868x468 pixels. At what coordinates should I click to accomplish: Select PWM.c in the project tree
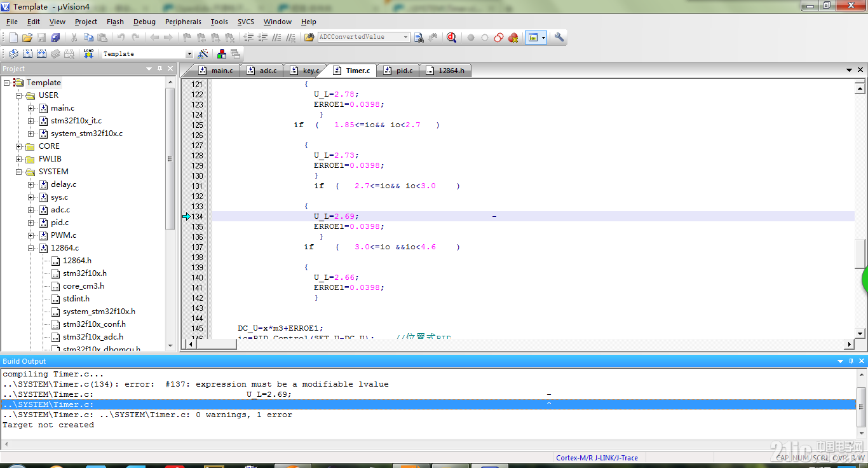pyautogui.click(x=64, y=235)
